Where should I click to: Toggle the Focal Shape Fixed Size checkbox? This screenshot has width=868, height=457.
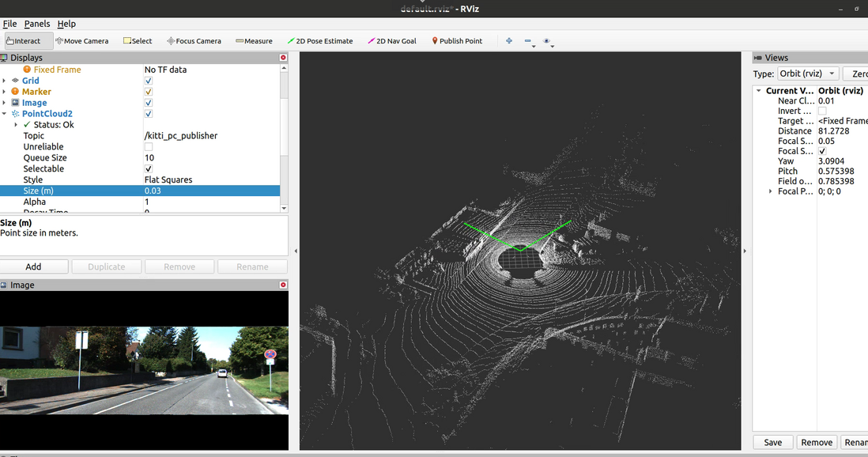click(x=822, y=151)
